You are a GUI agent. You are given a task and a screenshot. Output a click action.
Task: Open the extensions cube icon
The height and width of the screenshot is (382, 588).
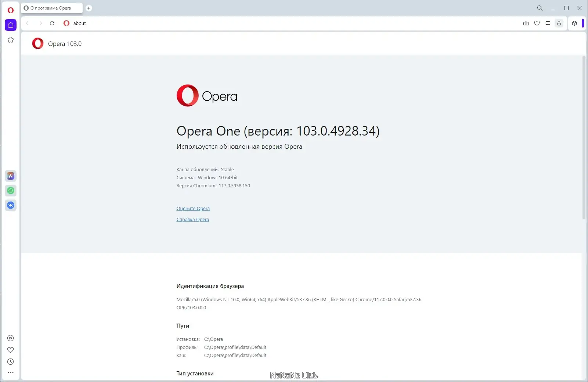pos(574,23)
